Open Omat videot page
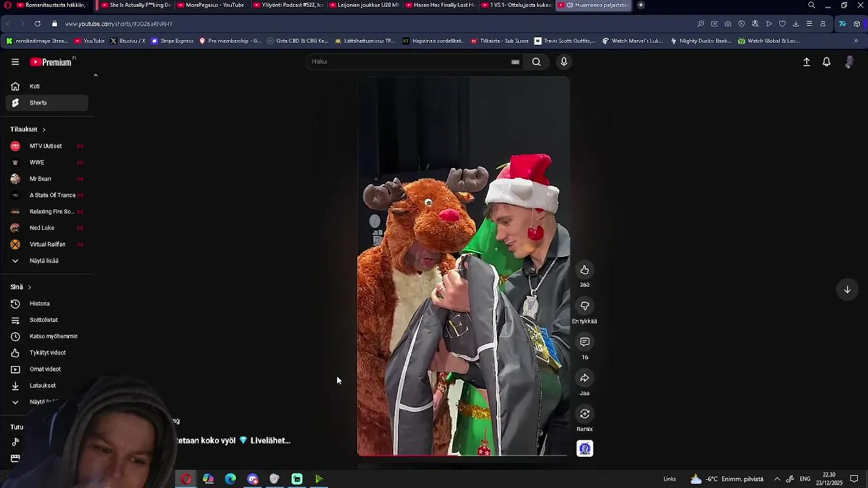 pyautogui.click(x=47, y=369)
